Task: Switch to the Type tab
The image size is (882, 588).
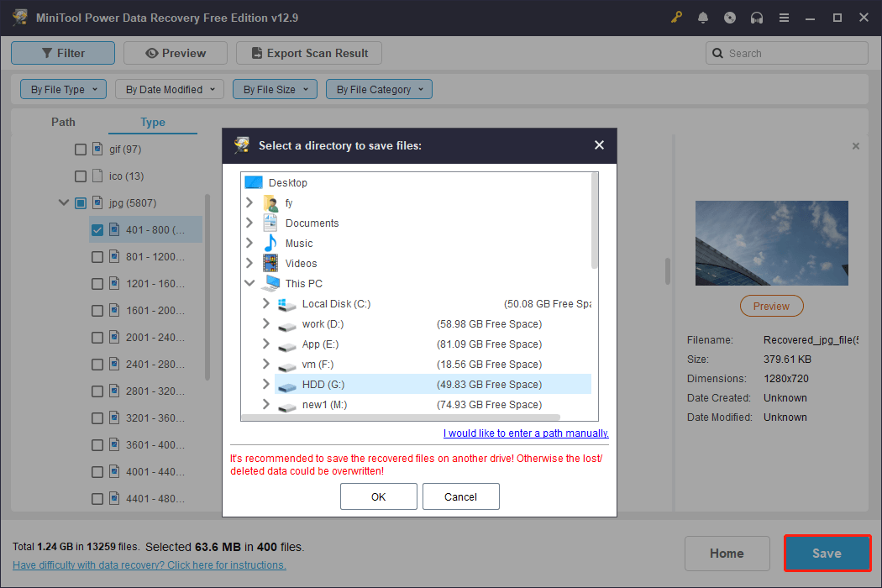Action: point(152,122)
